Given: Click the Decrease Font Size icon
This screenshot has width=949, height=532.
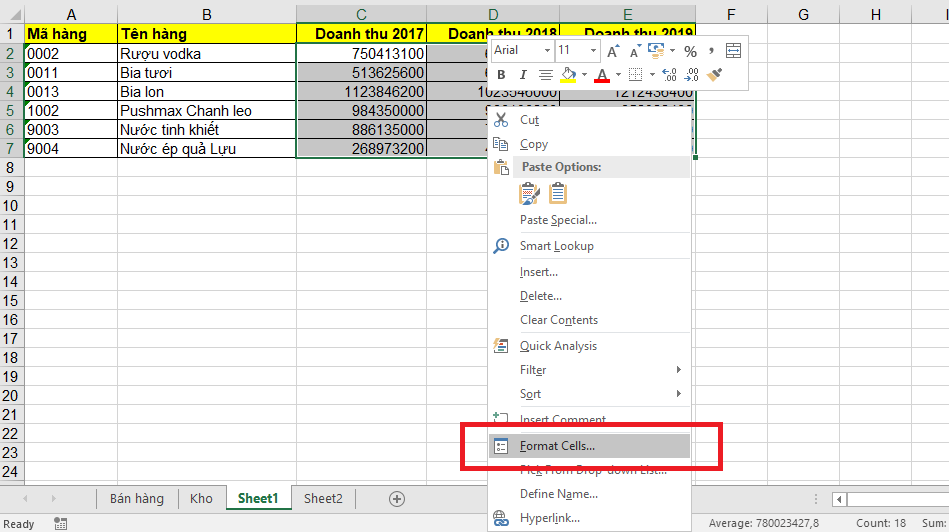Looking at the screenshot, I should pos(634,50).
